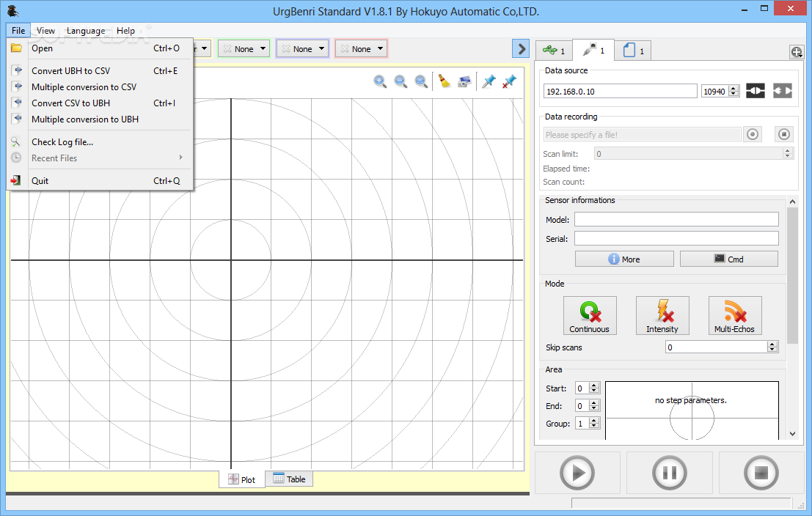Click the bottom progress bar

coord(681,503)
